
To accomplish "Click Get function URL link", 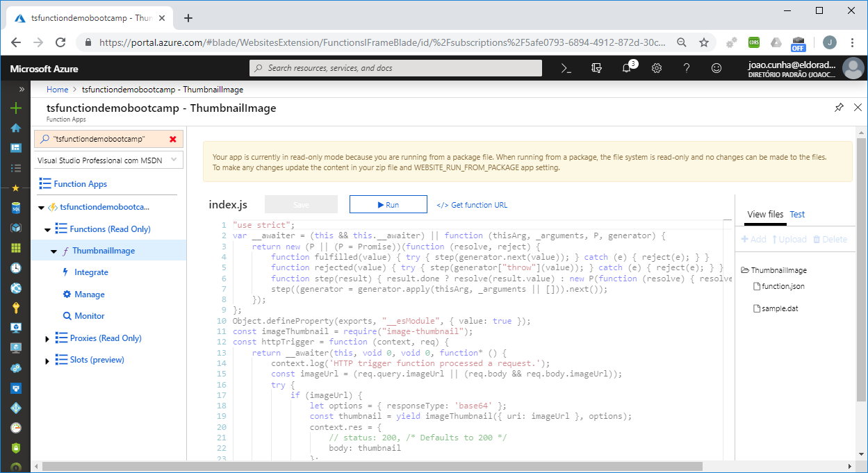I will pyautogui.click(x=472, y=205).
